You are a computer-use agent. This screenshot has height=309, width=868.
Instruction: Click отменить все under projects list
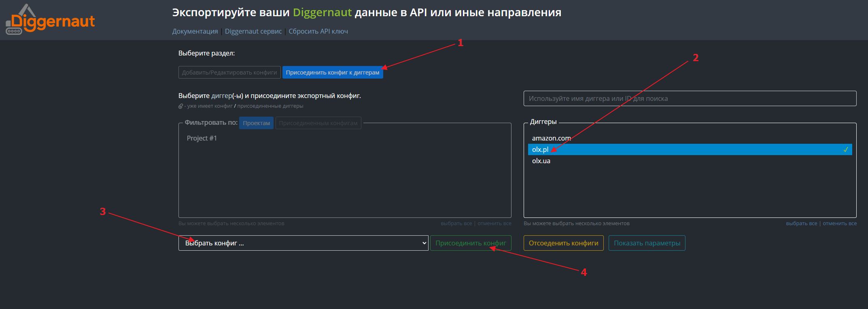(x=494, y=224)
